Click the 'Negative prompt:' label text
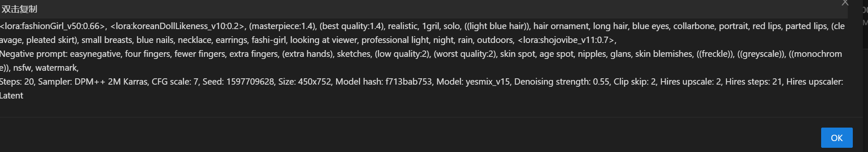 click(x=33, y=54)
